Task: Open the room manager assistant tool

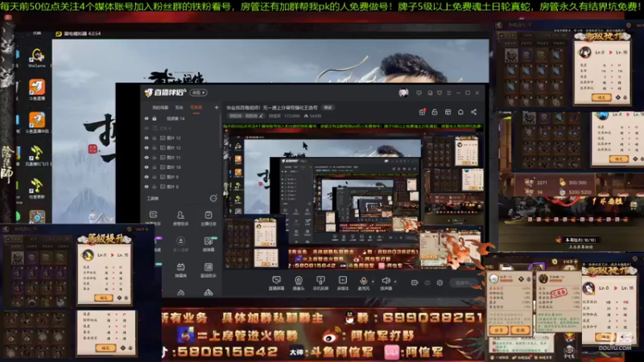Action: point(180,218)
